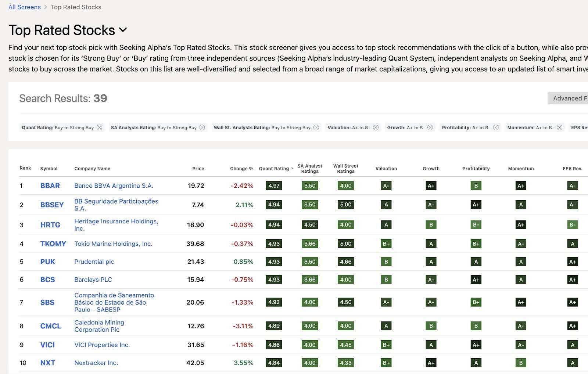Open the NXT ticker symbol
The height and width of the screenshot is (374, 588).
click(x=48, y=363)
